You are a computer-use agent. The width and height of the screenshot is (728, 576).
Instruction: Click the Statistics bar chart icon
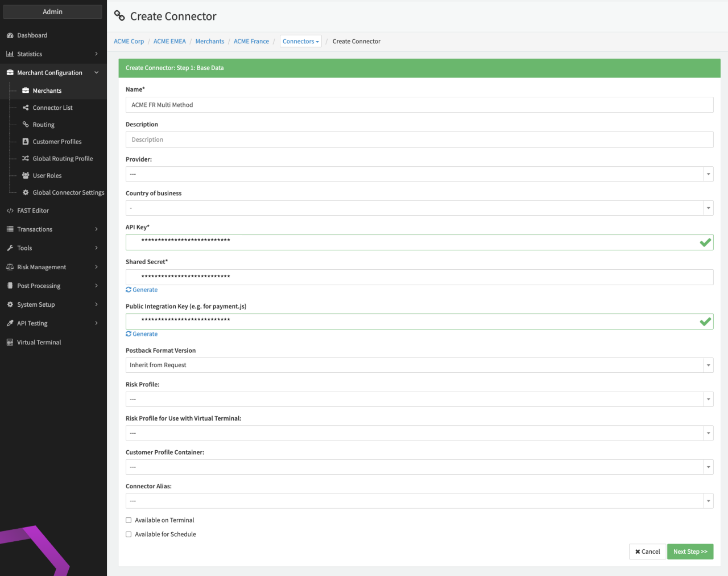point(10,54)
